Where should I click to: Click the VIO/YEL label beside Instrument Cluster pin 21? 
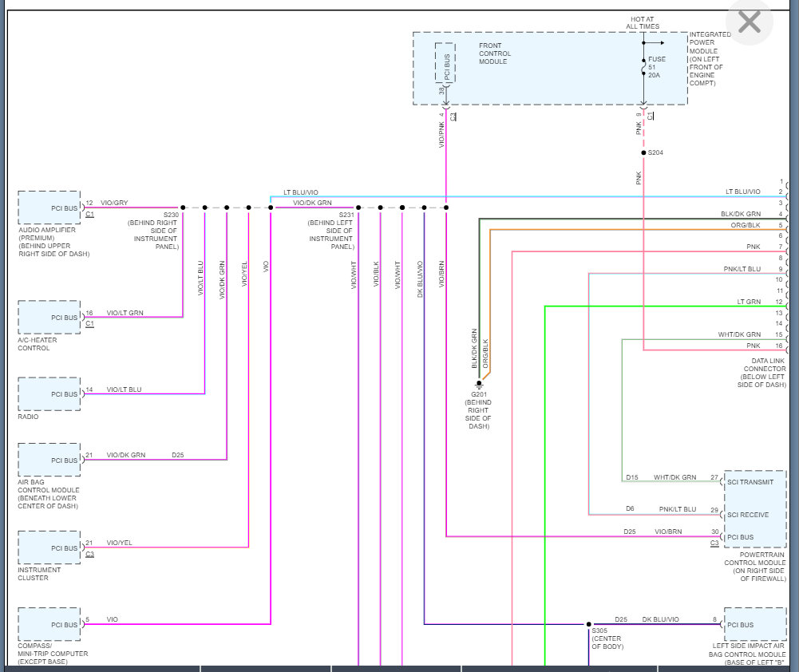[119, 543]
